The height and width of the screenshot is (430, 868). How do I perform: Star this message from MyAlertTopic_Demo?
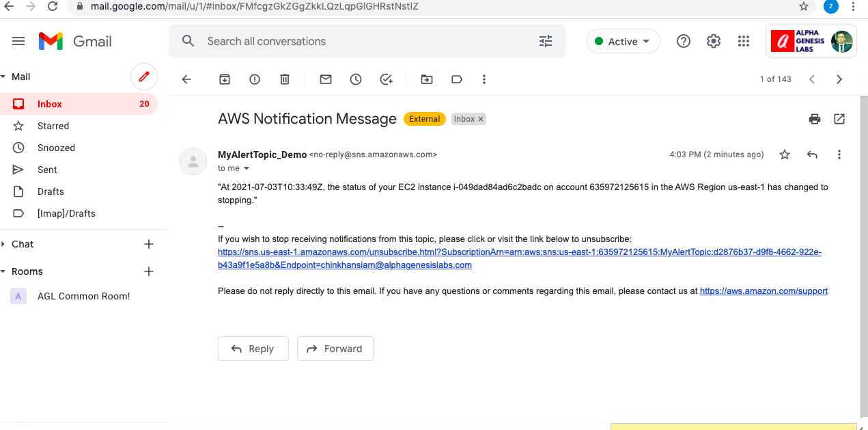[785, 154]
